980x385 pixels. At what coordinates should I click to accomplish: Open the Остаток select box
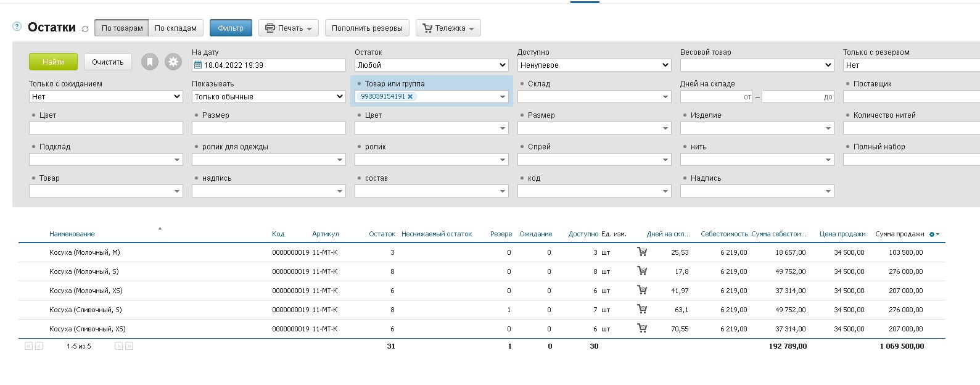tap(432, 65)
